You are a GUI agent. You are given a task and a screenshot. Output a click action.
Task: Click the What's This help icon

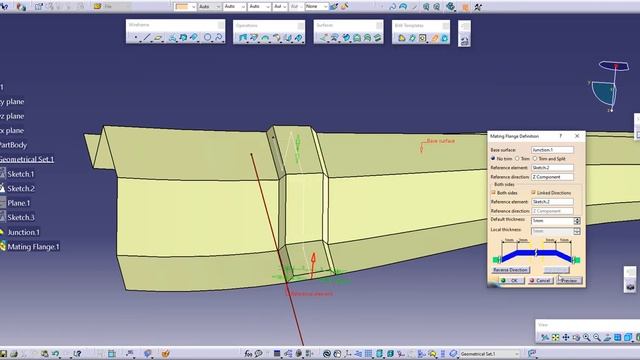pos(77,353)
